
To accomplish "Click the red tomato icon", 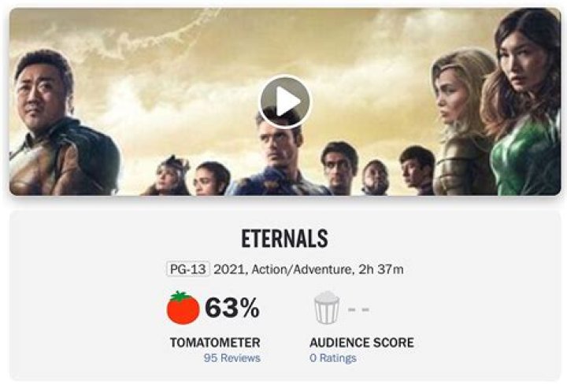I will click(x=183, y=308).
